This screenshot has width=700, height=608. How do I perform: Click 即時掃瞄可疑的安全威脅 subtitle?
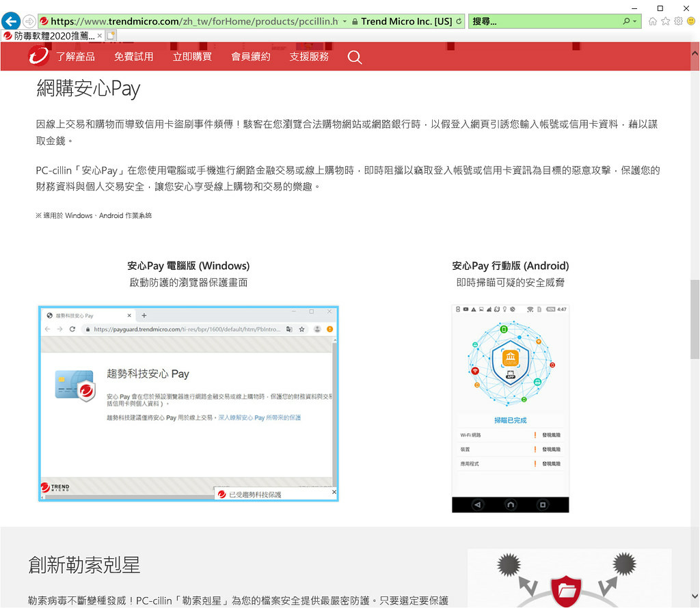pos(510,282)
